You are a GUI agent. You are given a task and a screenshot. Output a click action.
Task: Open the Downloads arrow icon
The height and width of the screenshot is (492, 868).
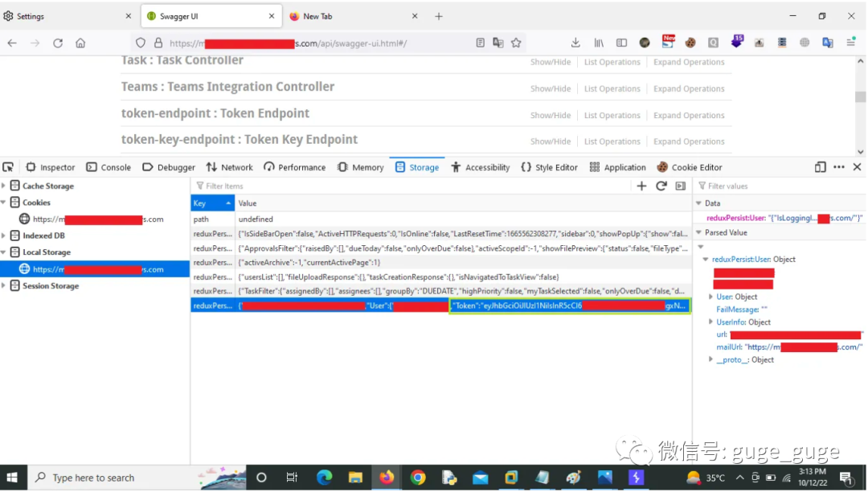pyautogui.click(x=575, y=43)
